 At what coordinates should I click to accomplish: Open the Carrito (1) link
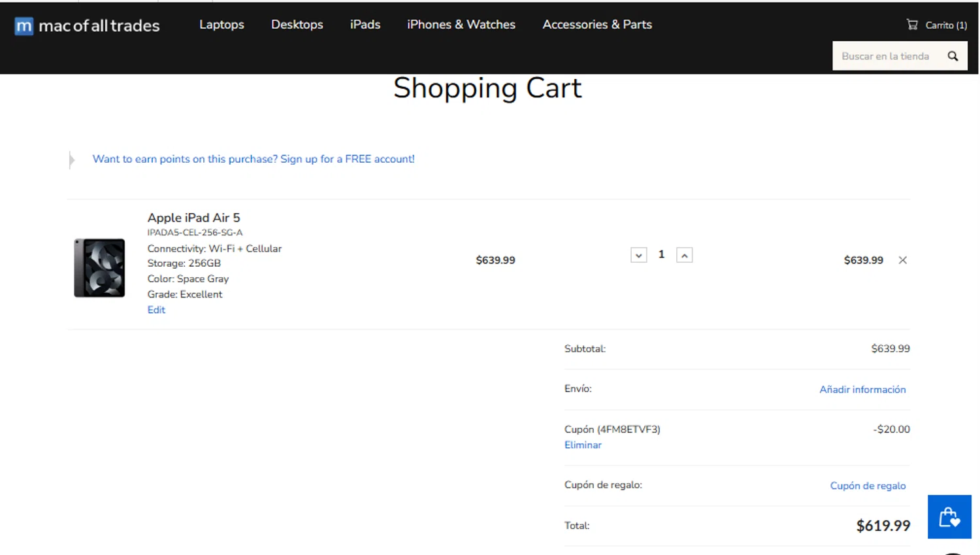[946, 25]
